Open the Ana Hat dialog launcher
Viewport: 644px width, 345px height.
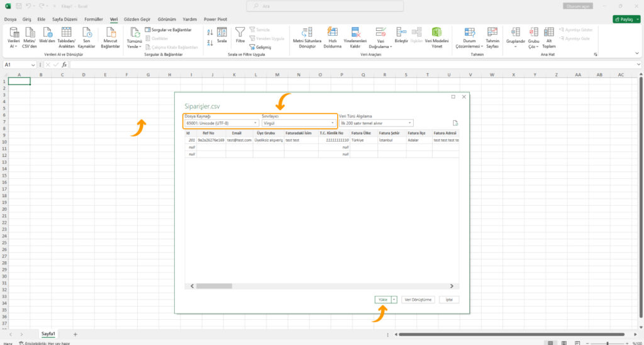point(596,54)
